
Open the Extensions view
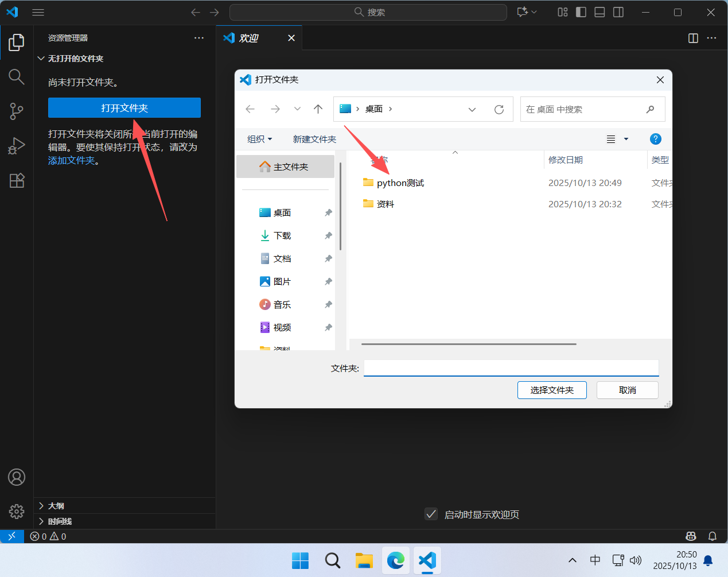pos(17,180)
